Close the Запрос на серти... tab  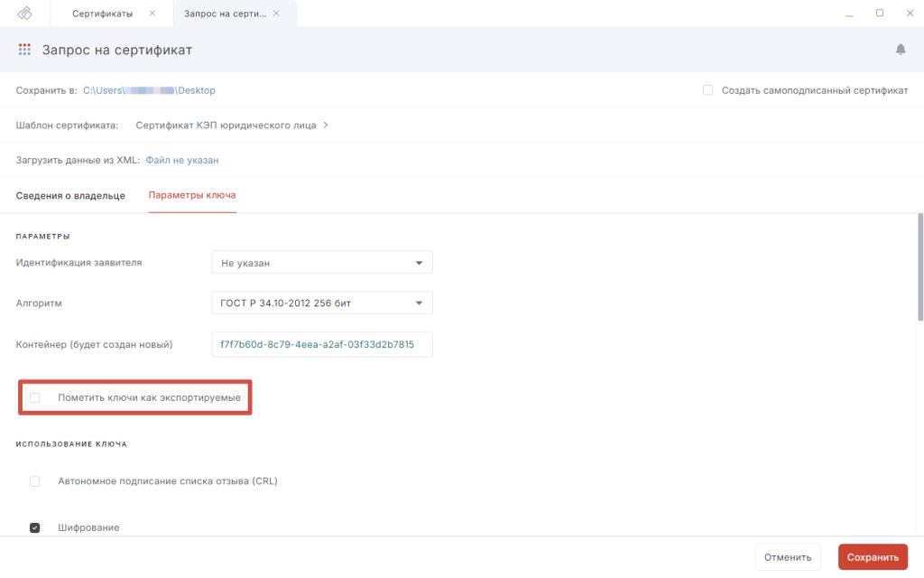276,13
